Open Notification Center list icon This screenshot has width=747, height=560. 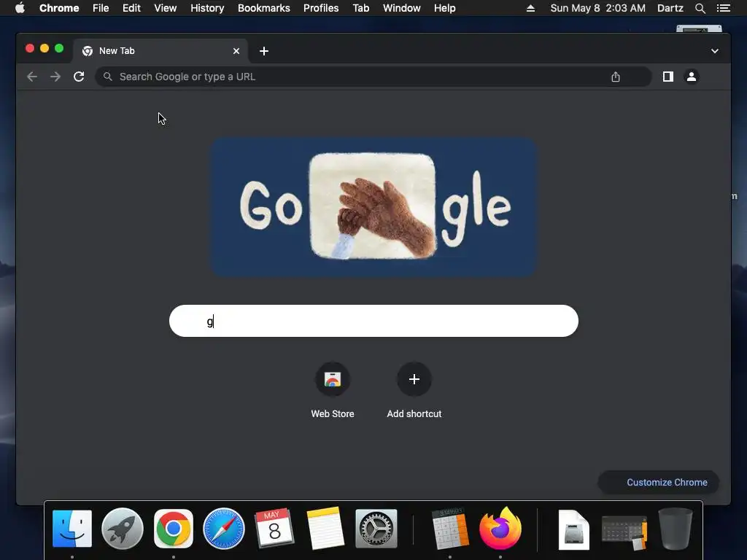pos(724,8)
